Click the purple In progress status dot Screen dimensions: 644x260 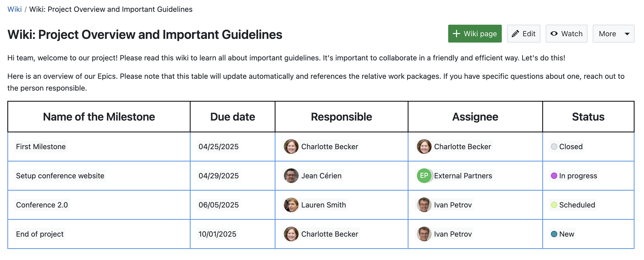coord(554,176)
